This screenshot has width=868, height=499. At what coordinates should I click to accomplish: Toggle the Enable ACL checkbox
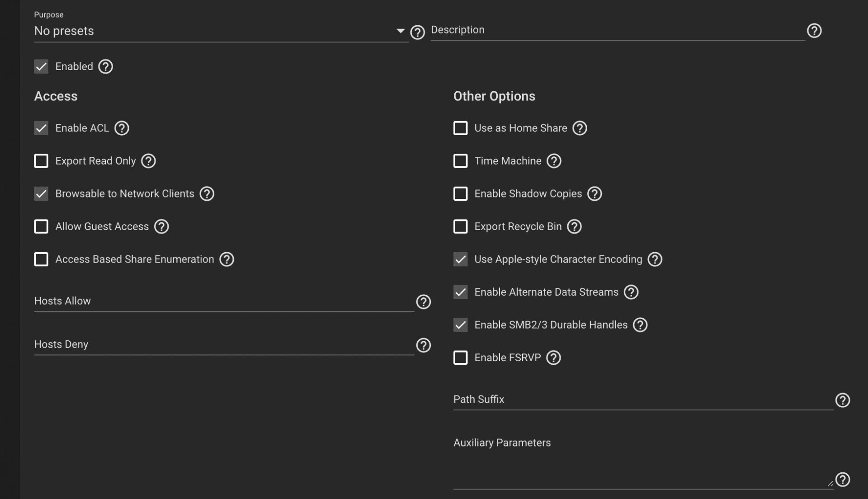[x=41, y=128]
